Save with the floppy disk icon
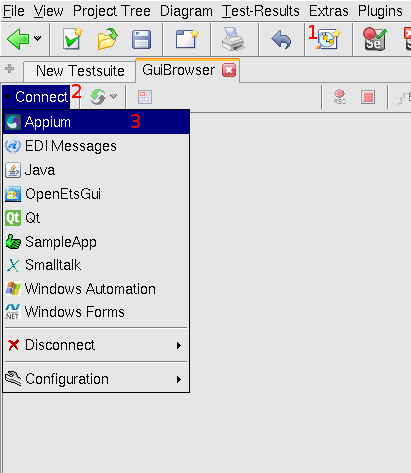The height and width of the screenshot is (473, 411). pyautogui.click(x=141, y=40)
